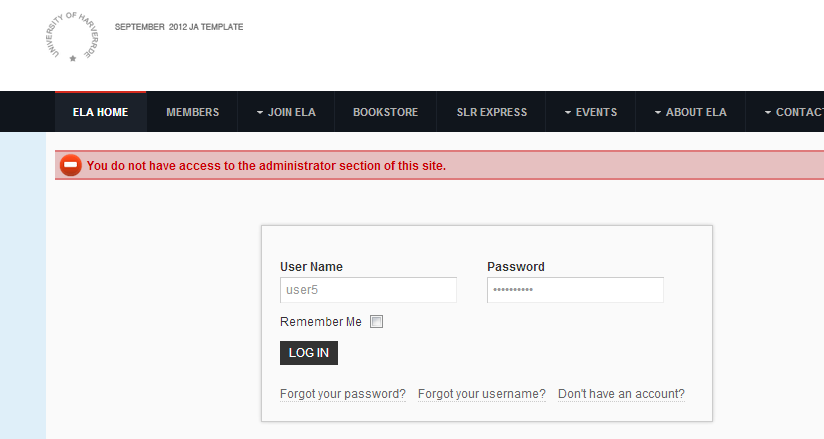The width and height of the screenshot is (824, 439).
Task: Click the Forgot your password link
Action: click(x=343, y=394)
